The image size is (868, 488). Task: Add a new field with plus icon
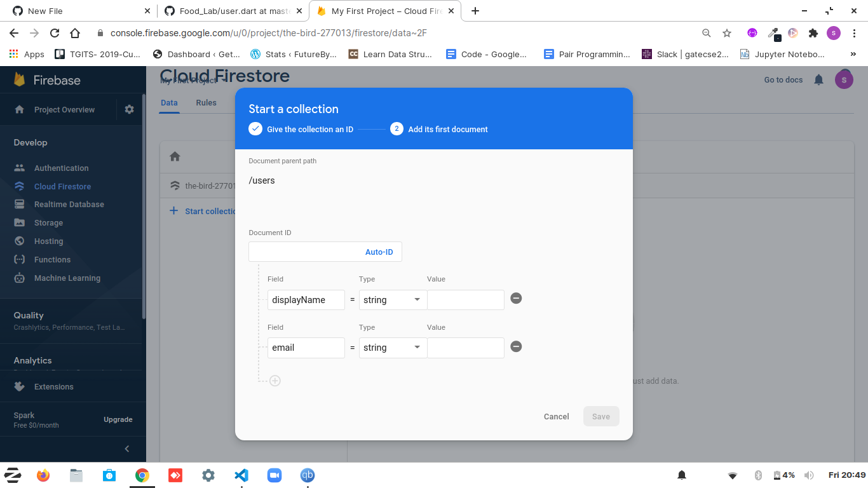click(x=275, y=381)
